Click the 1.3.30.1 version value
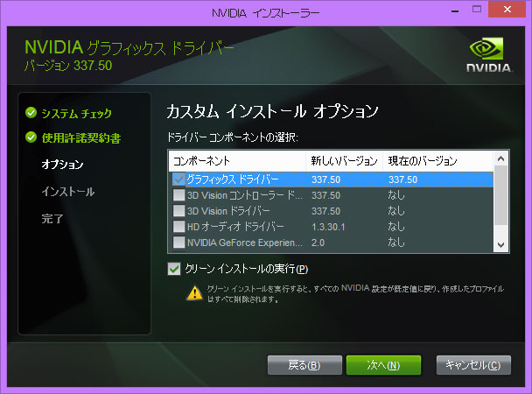532x394 pixels. coord(328,227)
